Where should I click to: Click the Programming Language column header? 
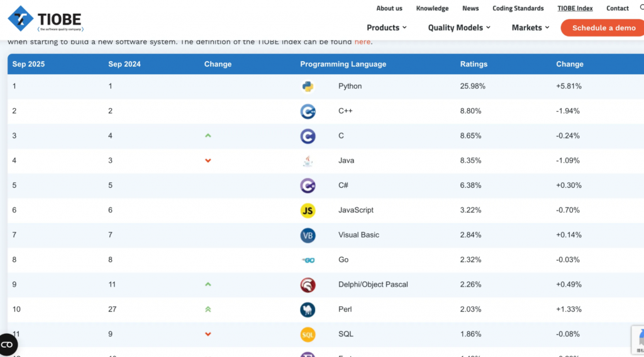343,64
